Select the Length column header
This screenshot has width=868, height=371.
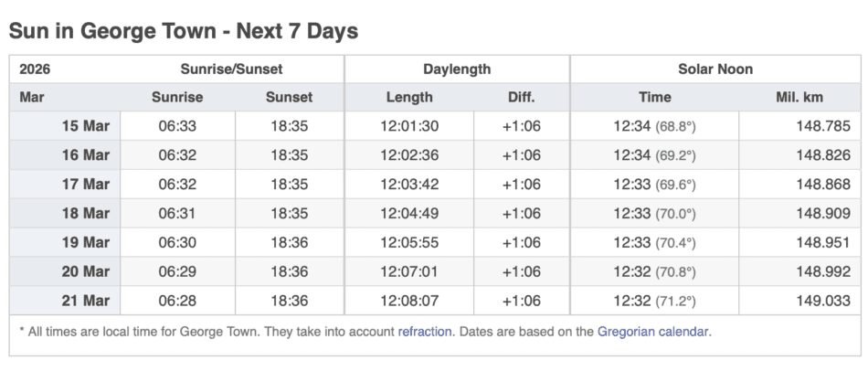point(409,97)
